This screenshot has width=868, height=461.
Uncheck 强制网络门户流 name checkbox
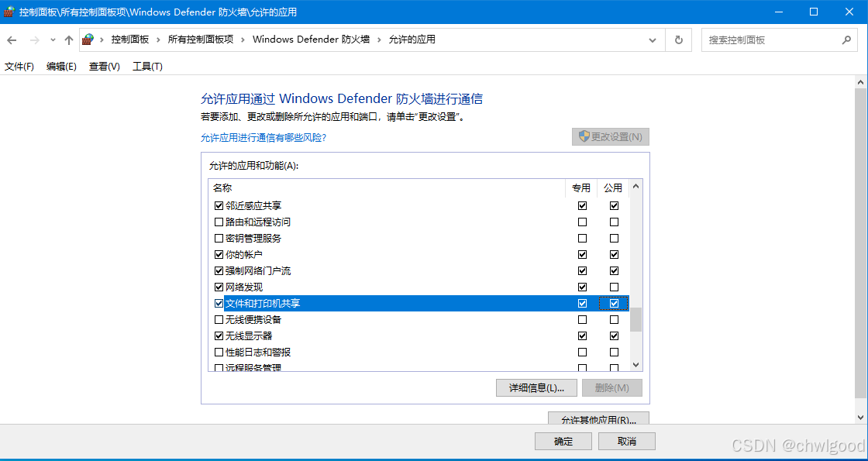coord(219,271)
